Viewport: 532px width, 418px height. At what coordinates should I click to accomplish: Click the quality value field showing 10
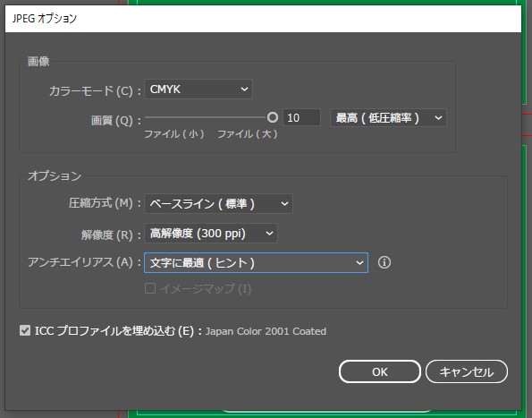coord(301,118)
